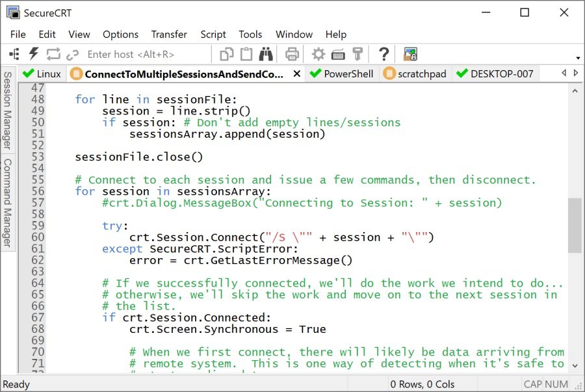Open Session Options via the gear icon
Screen dimensions: 585x392
pos(318,54)
